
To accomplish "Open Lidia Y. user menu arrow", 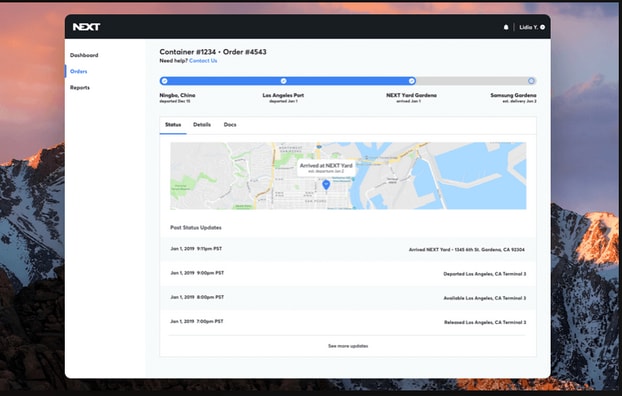I will coord(542,27).
